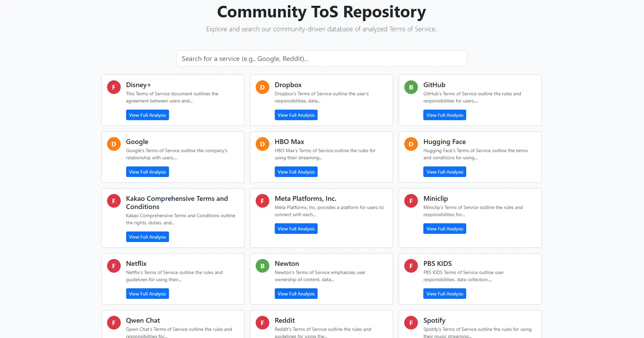Click the Hugging Face card title
The height and width of the screenshot is (338, 644).
coord(444,142)
